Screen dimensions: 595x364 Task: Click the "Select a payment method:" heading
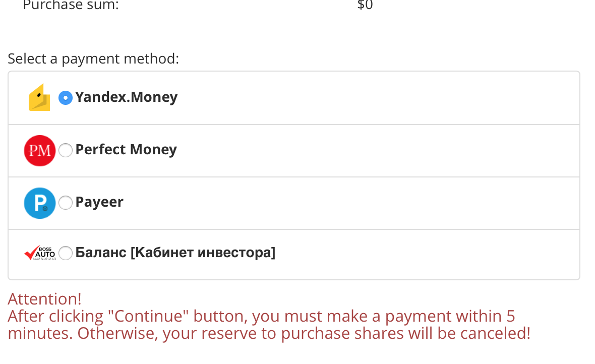[93, 59]
